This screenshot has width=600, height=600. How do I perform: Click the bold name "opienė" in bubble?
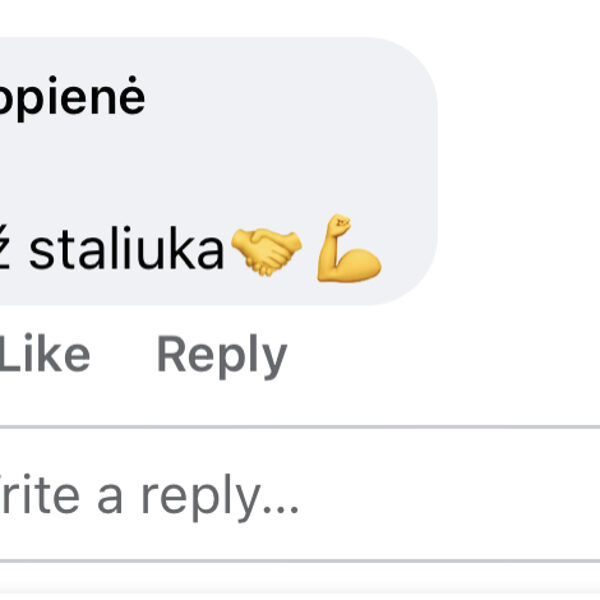pyautogui.click(x=72, y=98)
